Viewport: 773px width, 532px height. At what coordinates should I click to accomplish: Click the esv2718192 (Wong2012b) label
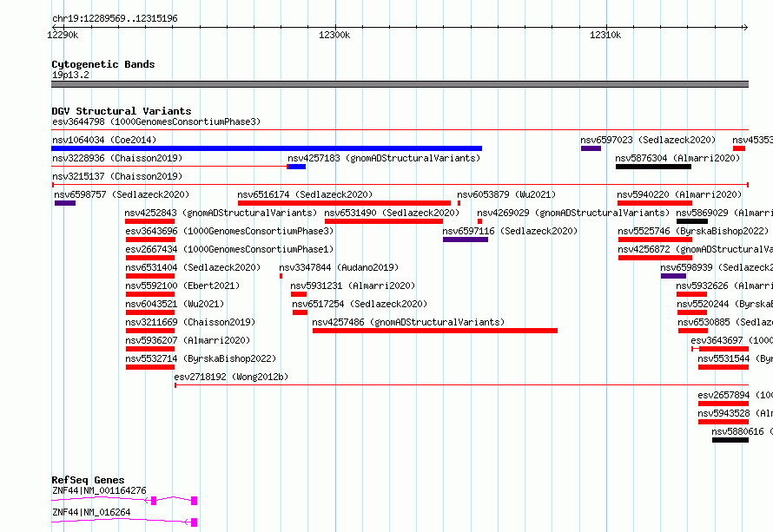231,377
